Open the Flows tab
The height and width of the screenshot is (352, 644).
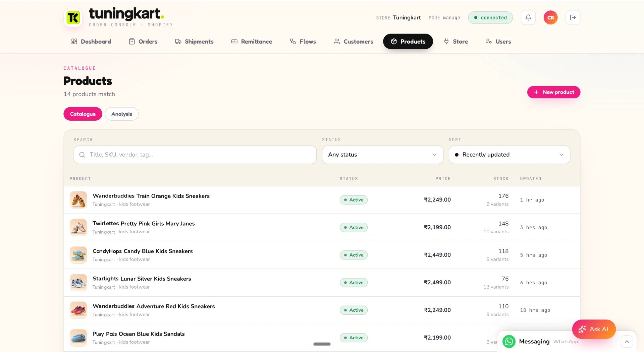(303, 42)
